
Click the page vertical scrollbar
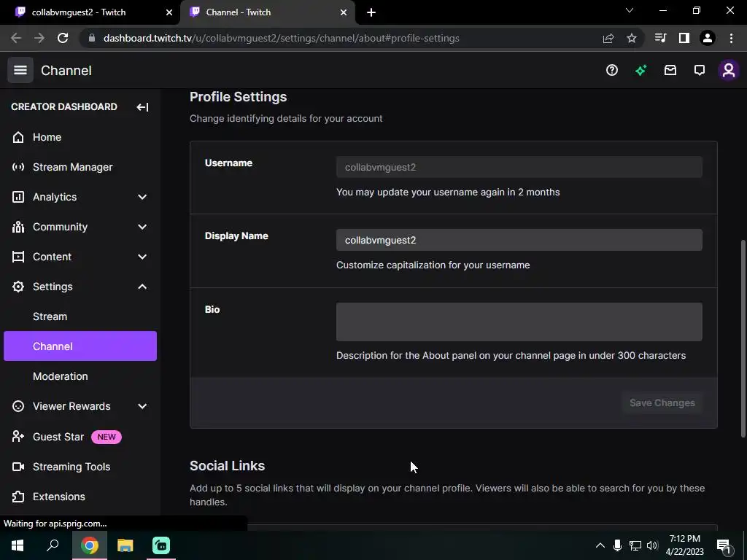pos(743,338)
